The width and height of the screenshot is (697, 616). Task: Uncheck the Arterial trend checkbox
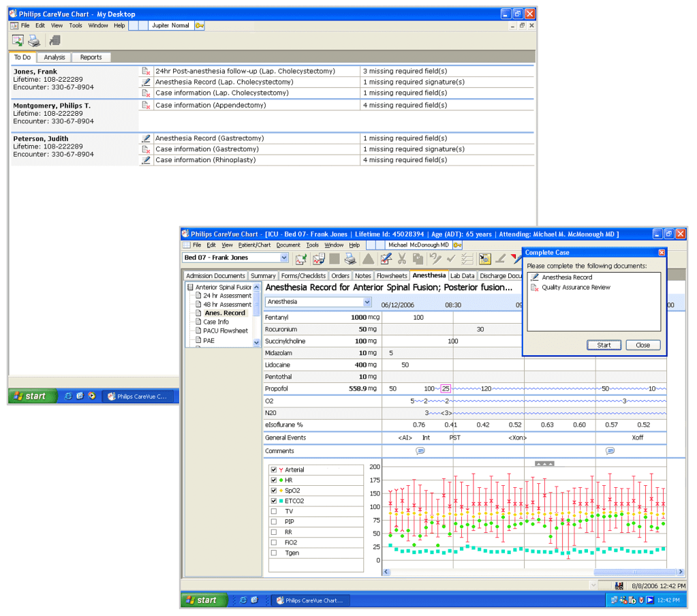[274, 470]
